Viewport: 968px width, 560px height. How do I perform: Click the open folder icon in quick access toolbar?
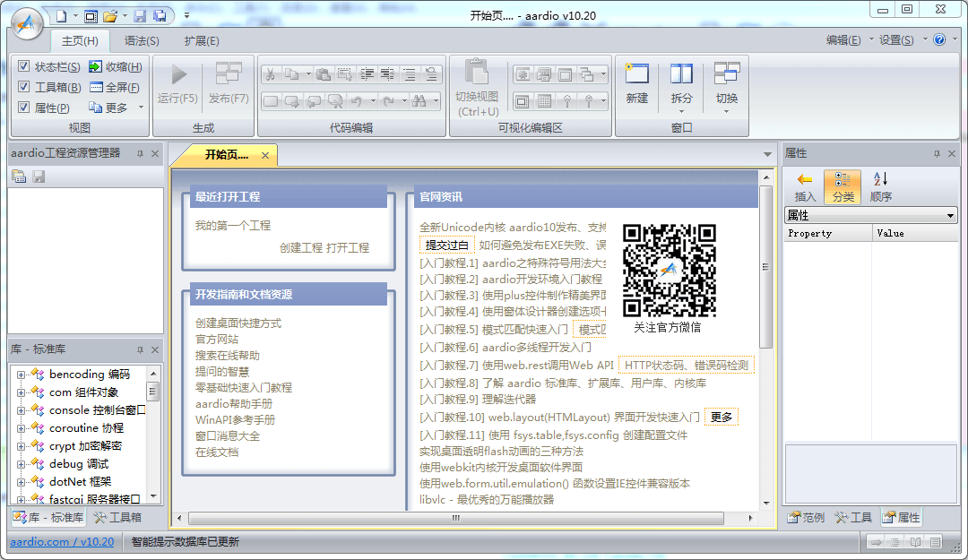110,15
